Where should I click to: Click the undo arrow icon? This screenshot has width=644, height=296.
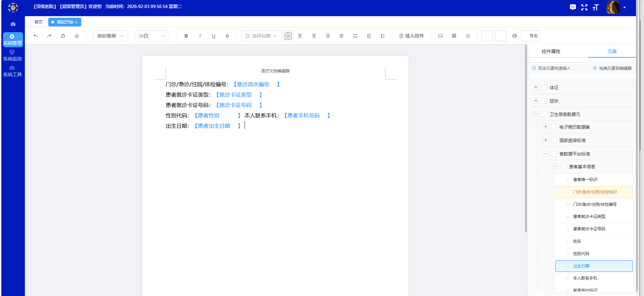(x=36, y=36)
